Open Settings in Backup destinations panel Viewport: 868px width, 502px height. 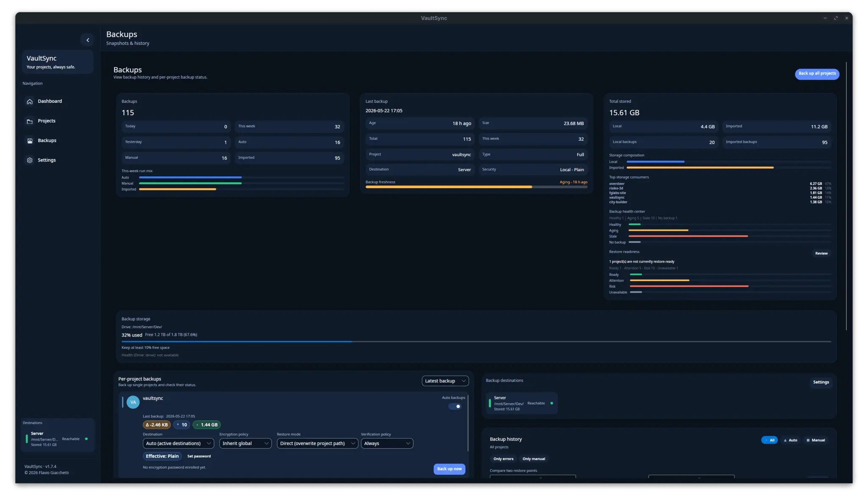821,382
